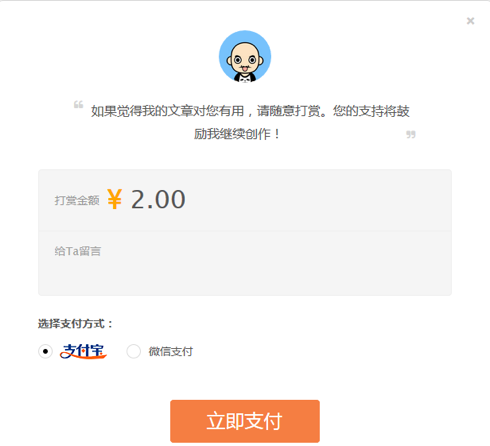This screenshot has height=446, width=490.
Task: Focus the 给Ta留言 message box
Action: click(245, 263)
